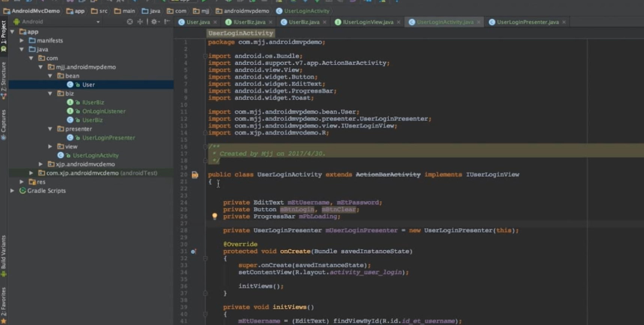Close the IUserBiz.java tab
The width and height of the screenshot is (644, 325).
pyautogui.click(x=271, y=22)
